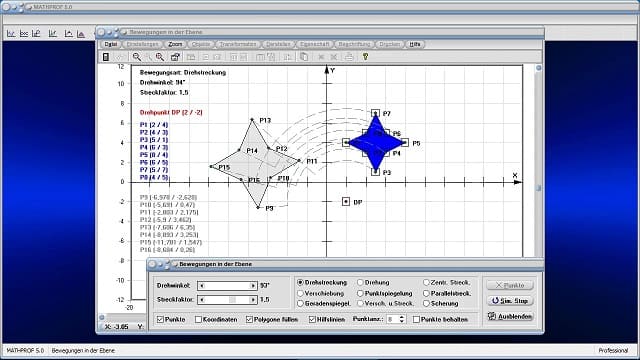
Task: Increase Streckfaktor with the right slider arrow
Action: tap(253, 300)
